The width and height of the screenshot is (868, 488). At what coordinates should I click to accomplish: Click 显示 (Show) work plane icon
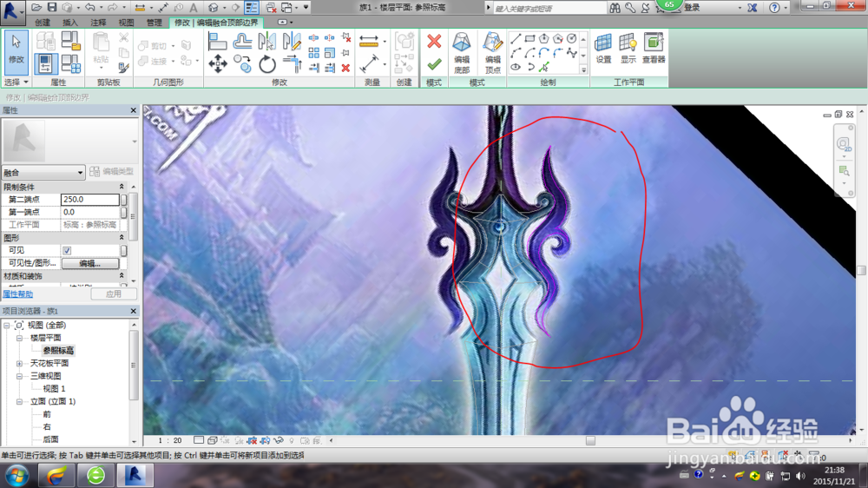coord(628,48)
